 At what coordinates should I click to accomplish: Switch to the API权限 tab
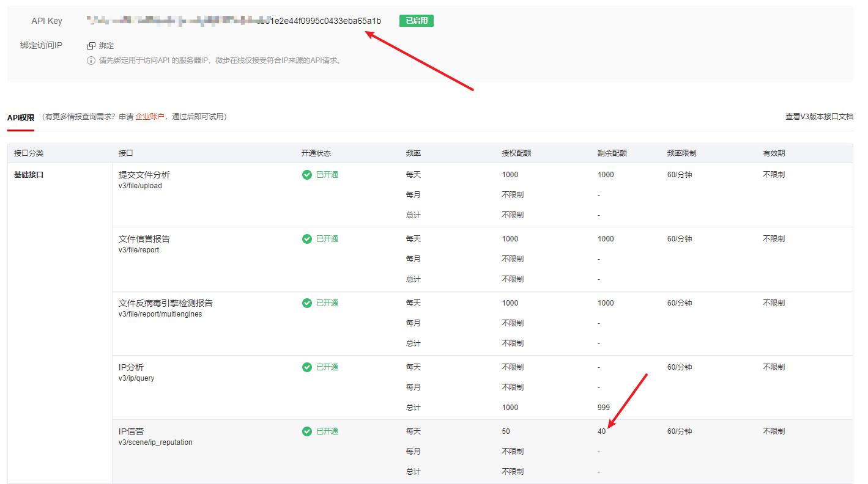pos(21,117)
